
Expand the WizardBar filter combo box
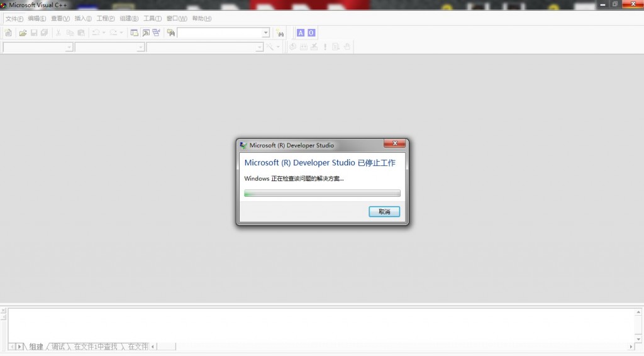(x=140, y=48)
